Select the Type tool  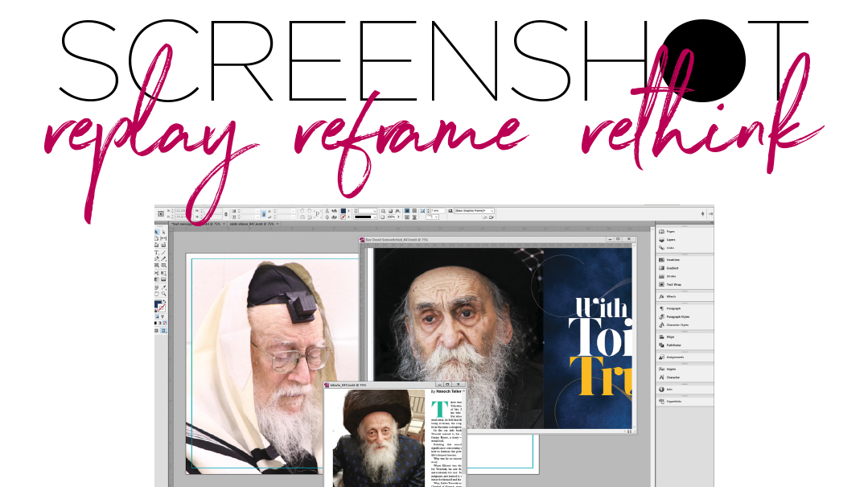(157, 252)
